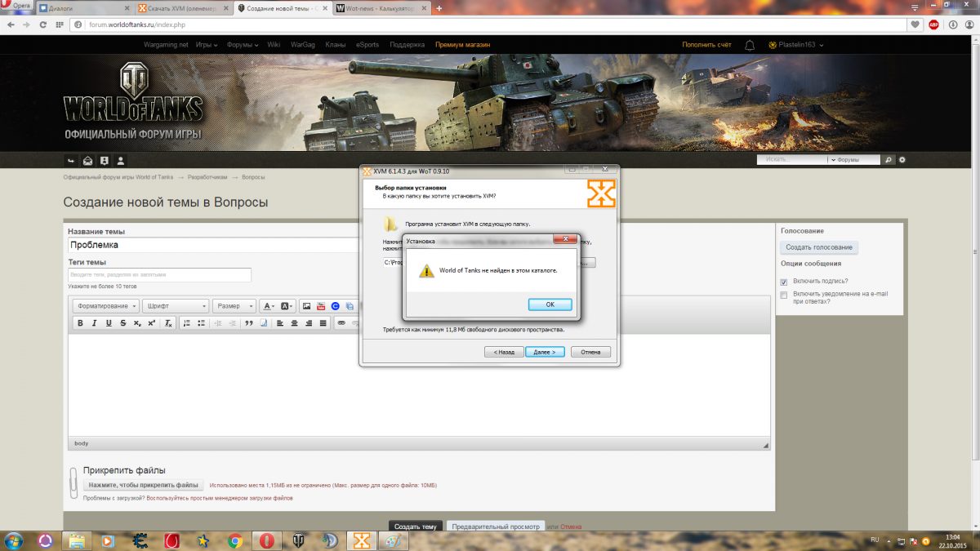Open the Премиум магазин link

coord(462,45)
